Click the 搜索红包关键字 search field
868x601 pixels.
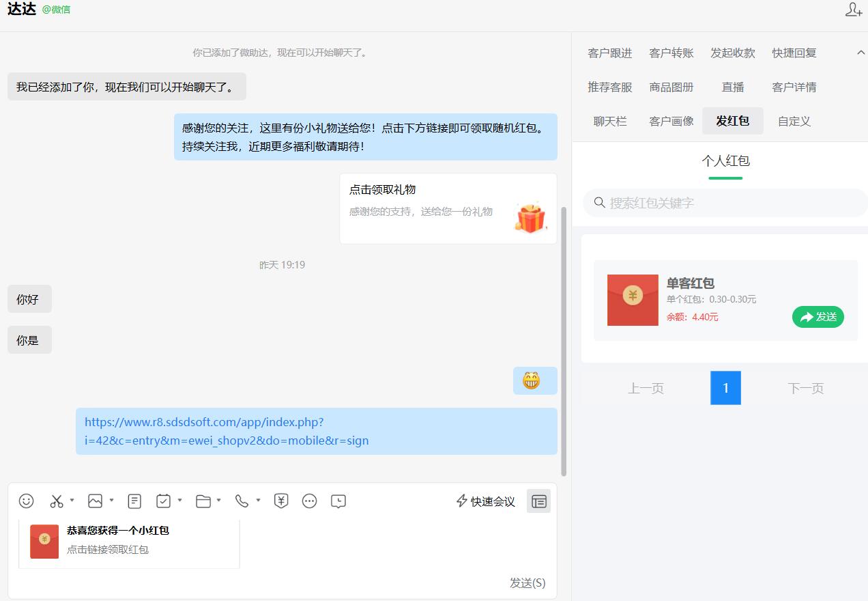coord(725,203)
